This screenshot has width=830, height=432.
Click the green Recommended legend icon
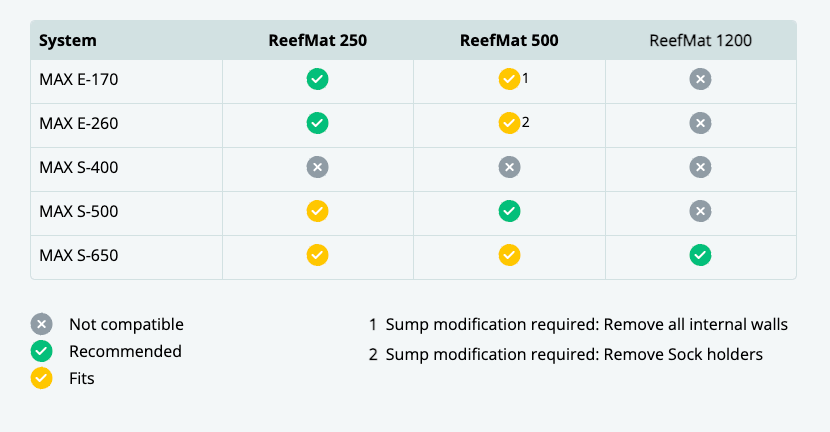pos(41,351)
